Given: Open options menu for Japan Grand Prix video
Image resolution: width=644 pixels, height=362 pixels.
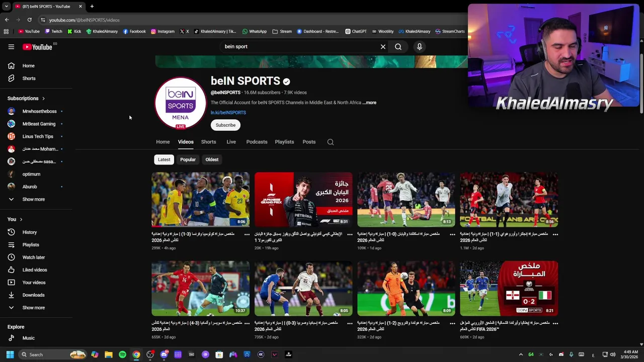Looking at the screenshot, I should click(x=350, y=234).
